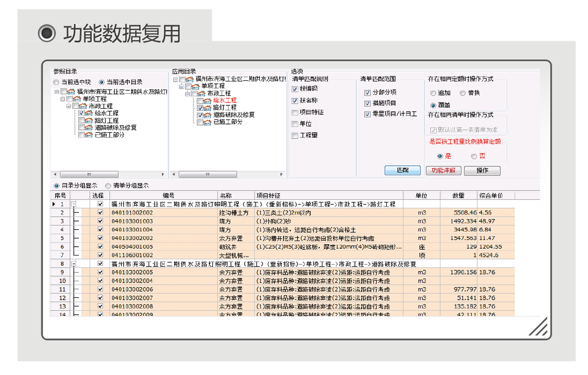The width and height of the screenshot is (588, 375).
Task: Collapse the 路灯工程 group in table row 1
Action: click(x=74, y=204)
